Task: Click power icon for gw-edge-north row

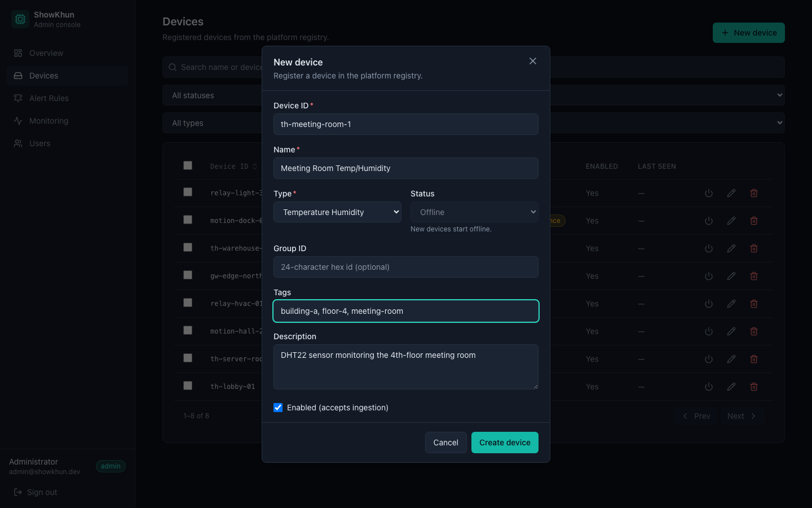Action: click(x=709, y=276)
